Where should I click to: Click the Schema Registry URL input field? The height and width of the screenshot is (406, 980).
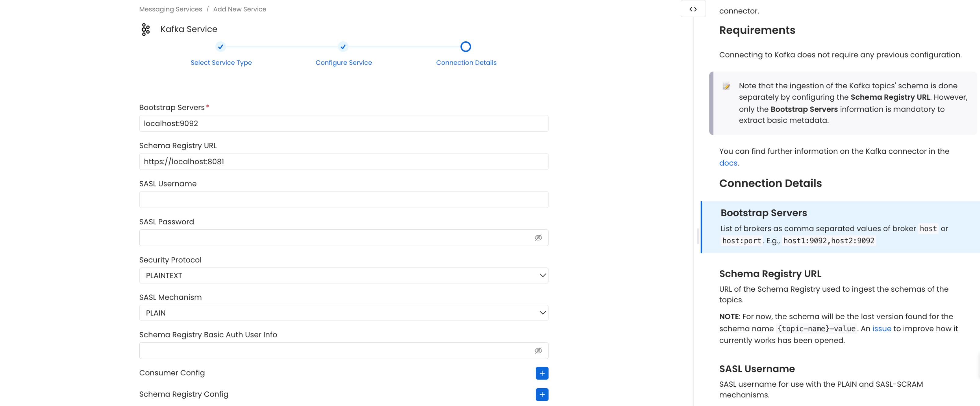coord(344,161)
